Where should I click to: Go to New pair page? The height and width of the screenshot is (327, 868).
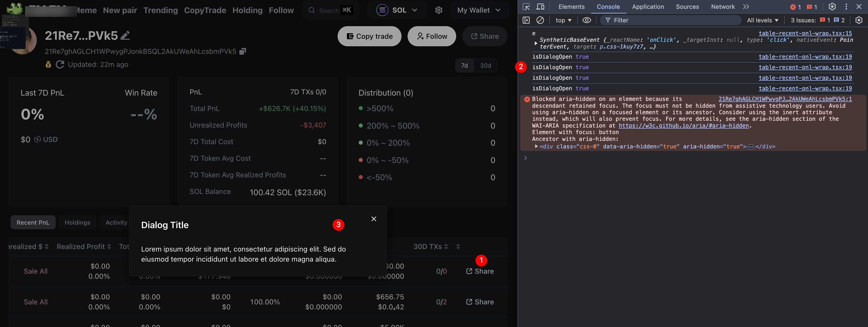coord(120,11)
